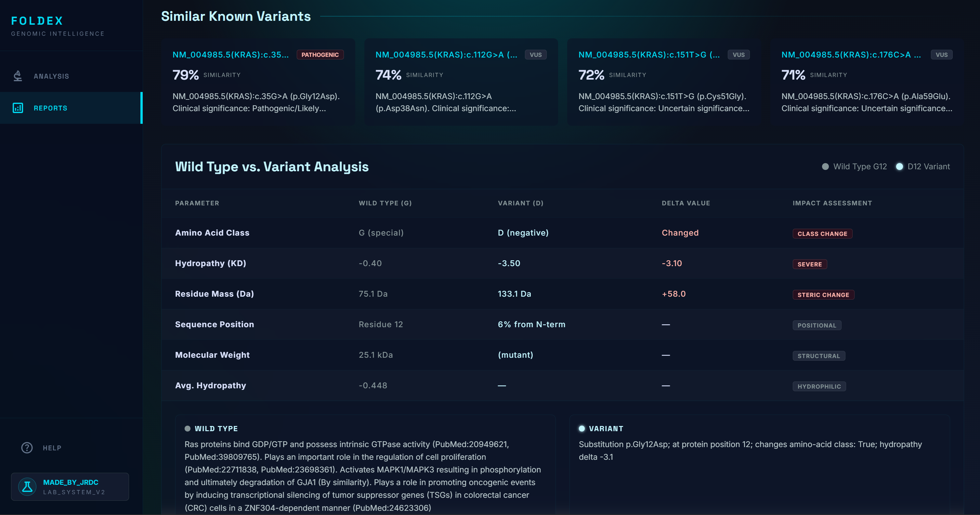Viewport: 980px width, 515px height.
Task: Open the Help menu entry
Action: [x=52, y=448]
